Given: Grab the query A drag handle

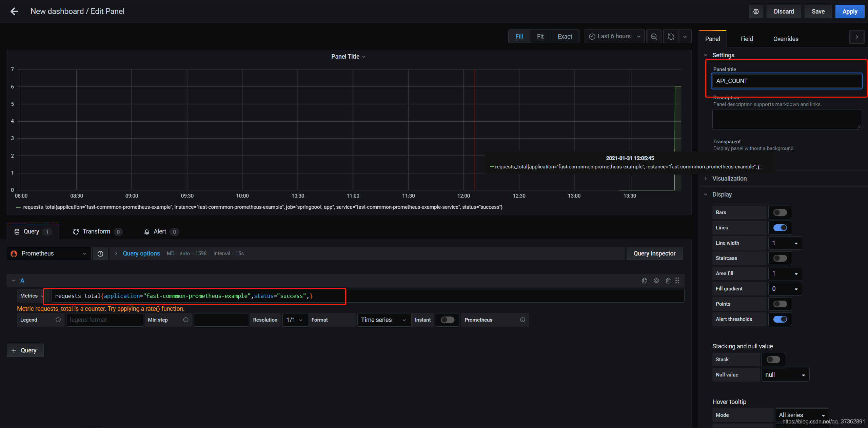Looking at the screenshot, I should point(677,281).
